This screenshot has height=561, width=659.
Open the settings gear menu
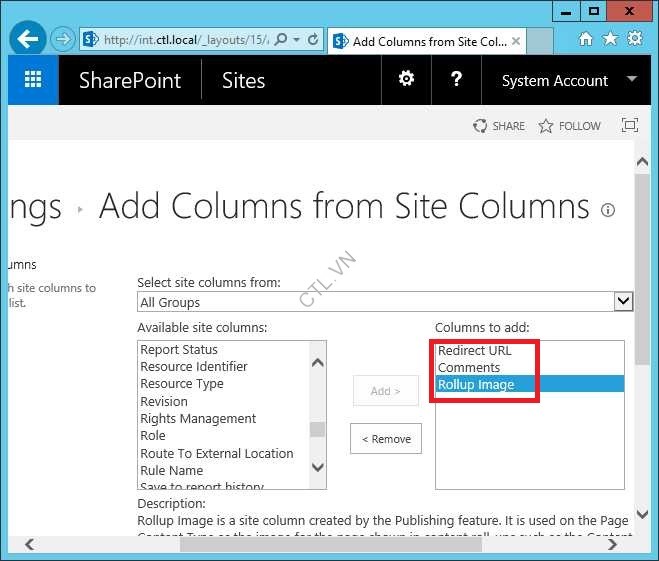pos(406,79)
